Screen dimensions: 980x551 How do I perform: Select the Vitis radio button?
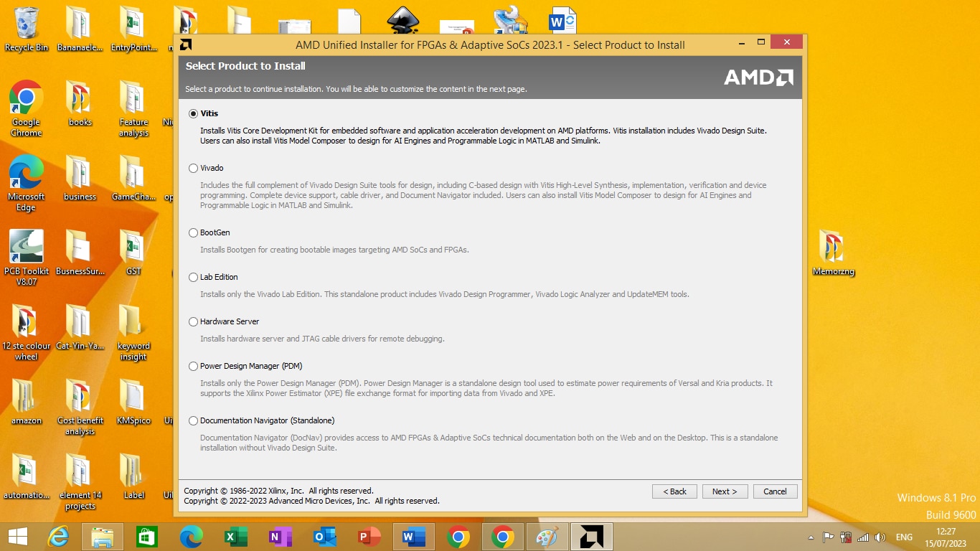point(193,113)
